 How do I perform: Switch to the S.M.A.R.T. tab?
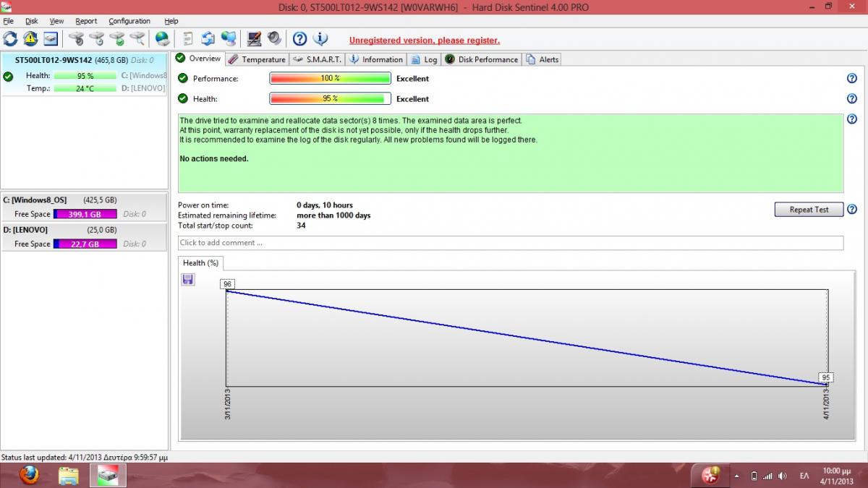tap(318, 59)
